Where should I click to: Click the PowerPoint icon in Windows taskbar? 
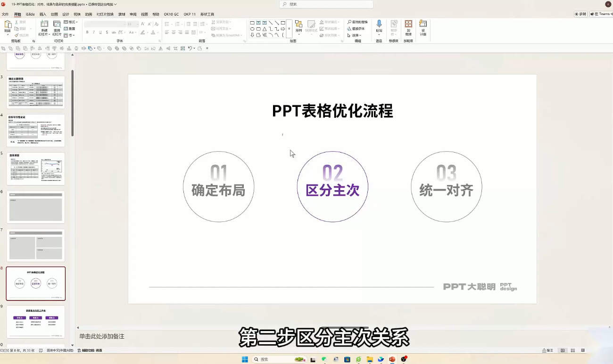coord(392,359)
